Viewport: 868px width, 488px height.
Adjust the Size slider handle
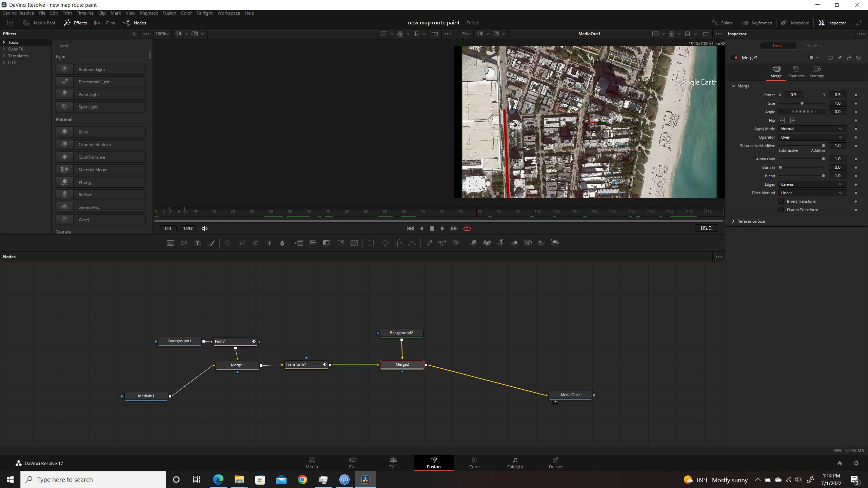tap(802, 103)
